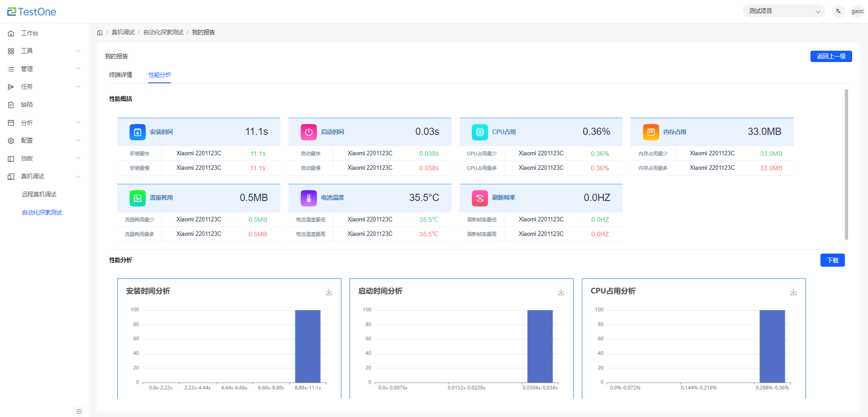The image size is (868, 417).
Task: Click the translate language icon in header
Action: pyautogui.click(x=838, y=11)
